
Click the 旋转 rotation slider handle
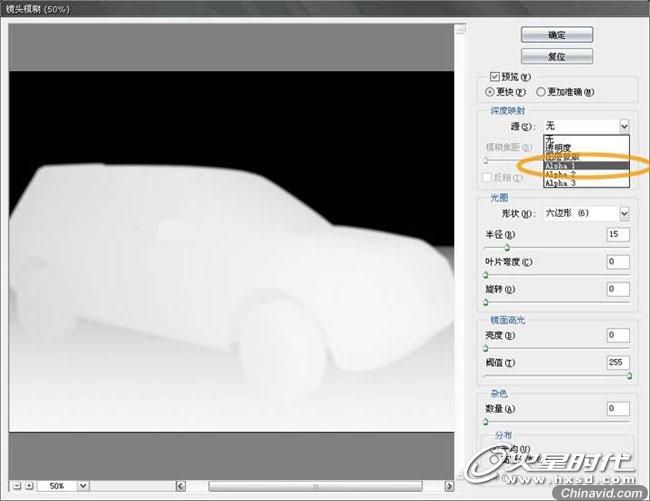(x=486, y=303)
